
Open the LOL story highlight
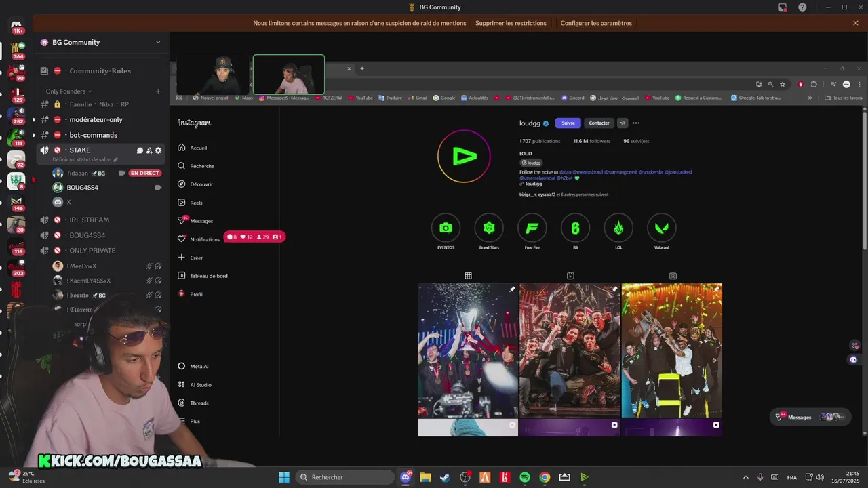pos(618,228)
